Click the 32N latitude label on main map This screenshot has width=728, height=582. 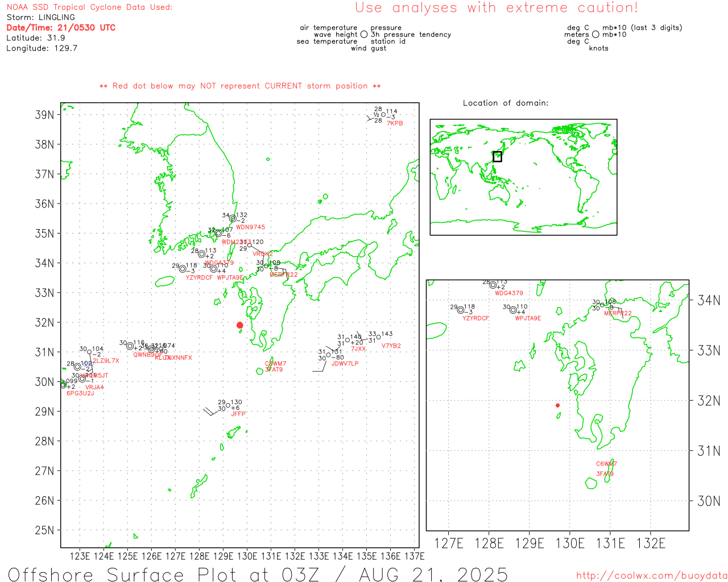pos(44,323)
